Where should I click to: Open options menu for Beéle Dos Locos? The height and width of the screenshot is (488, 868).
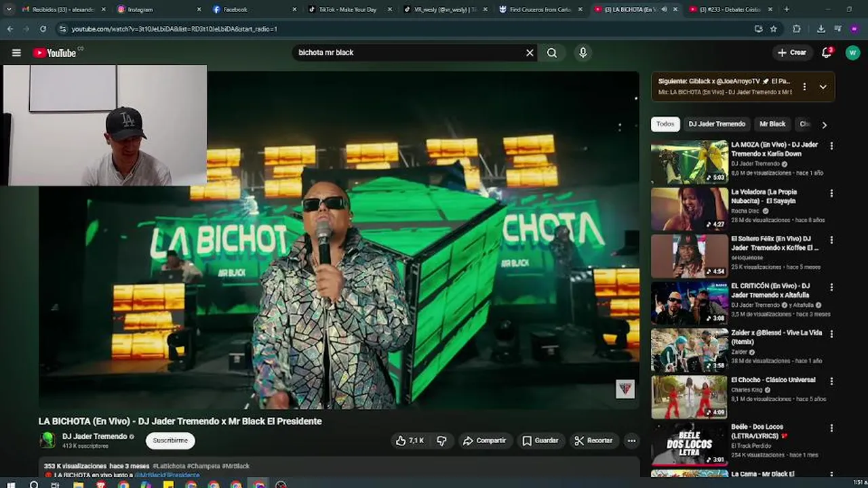(831, 428)
